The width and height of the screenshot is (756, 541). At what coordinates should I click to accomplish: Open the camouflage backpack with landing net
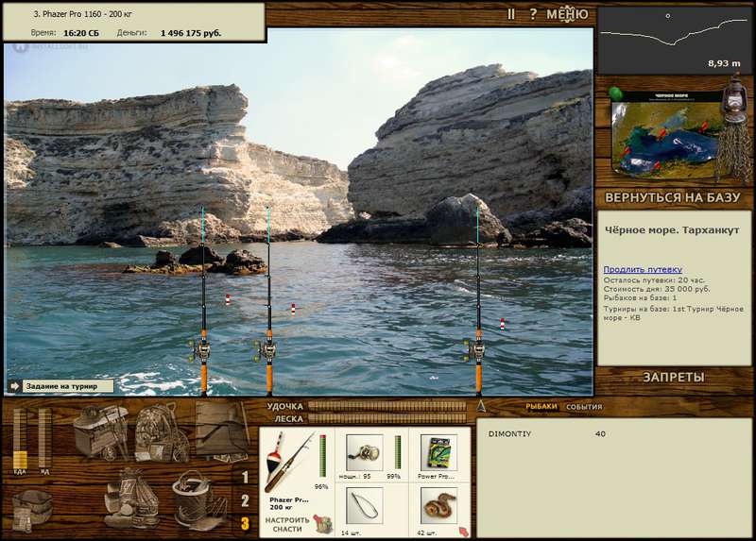point(163,432)
